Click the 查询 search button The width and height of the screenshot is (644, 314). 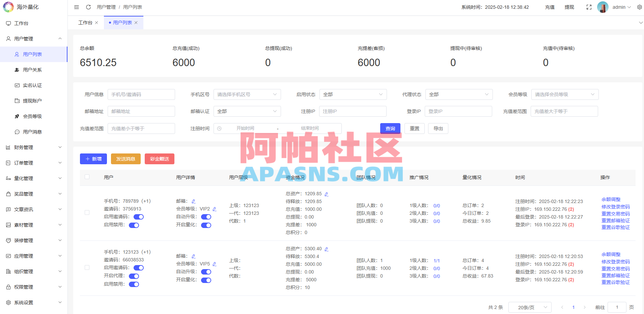point(390,129)
